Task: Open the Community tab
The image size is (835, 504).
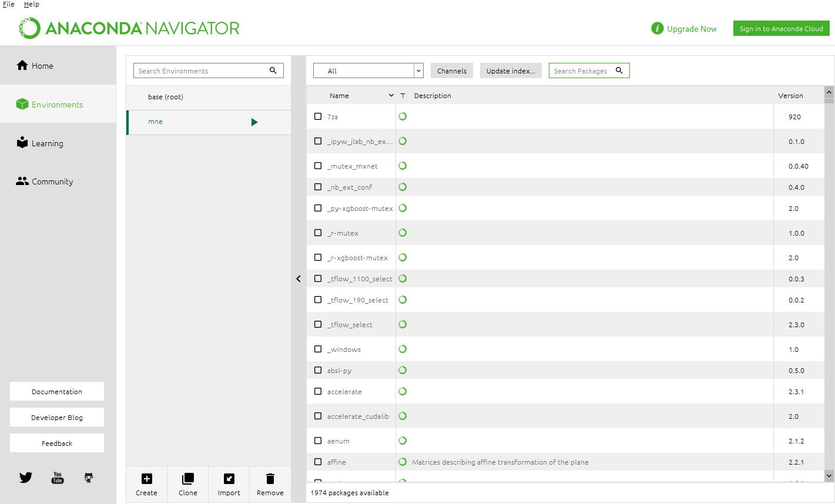Action: [x=58, y=182]
